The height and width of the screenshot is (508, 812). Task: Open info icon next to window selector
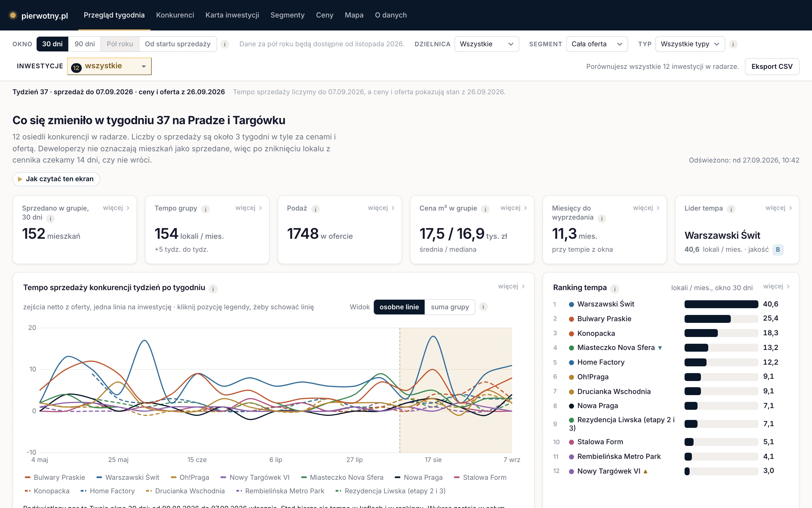point(225,44)
